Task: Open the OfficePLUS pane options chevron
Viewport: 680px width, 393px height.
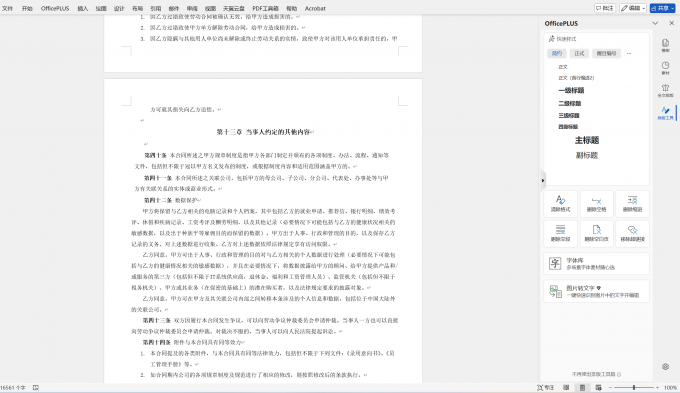Action: coord(655,23)
